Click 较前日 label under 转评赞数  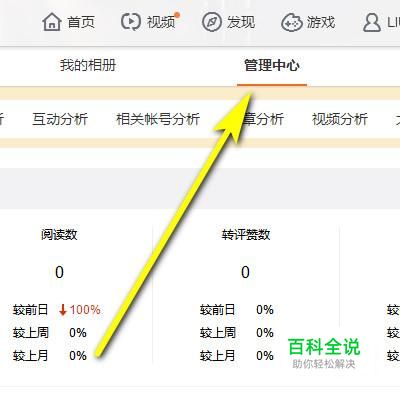(218, 310)
